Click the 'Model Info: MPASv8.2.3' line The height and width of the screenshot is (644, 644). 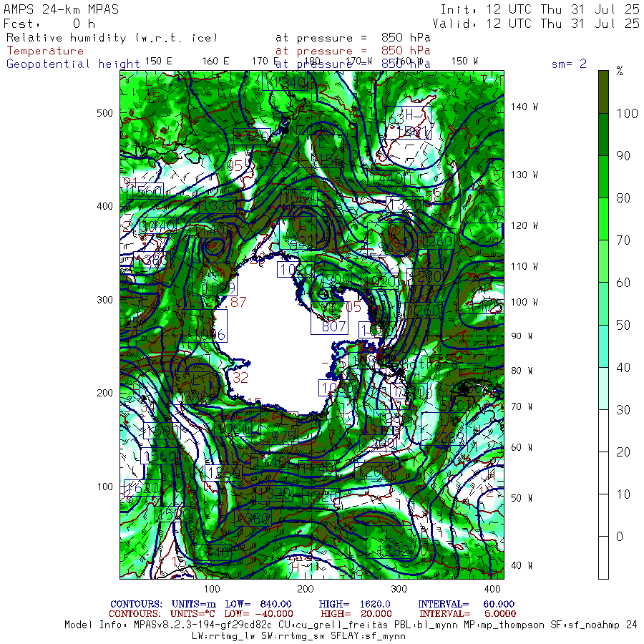351,625
